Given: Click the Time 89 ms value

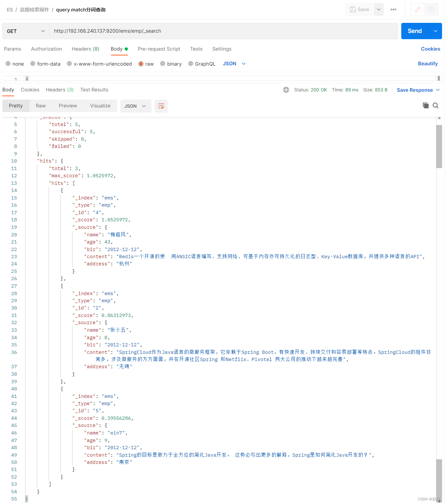Looking at the screenshot, I should (345, 90).
